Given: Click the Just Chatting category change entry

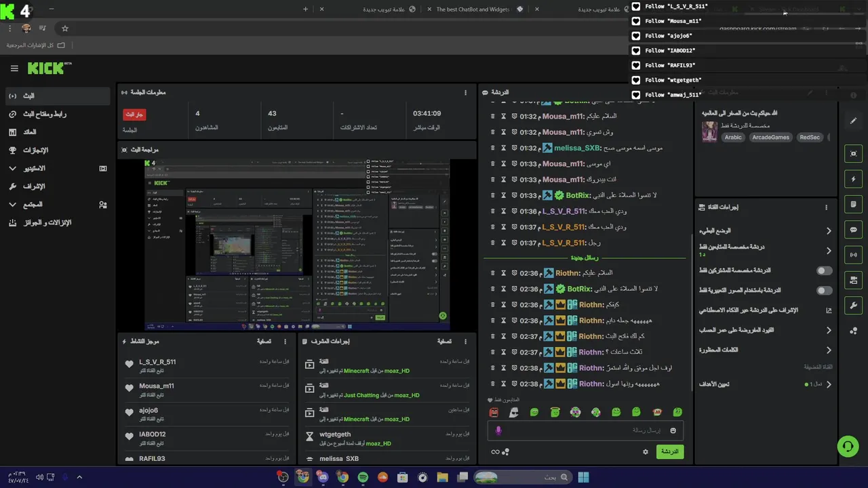Looking at the screenshot, I should pyautogui.click(x=387, y=390).
